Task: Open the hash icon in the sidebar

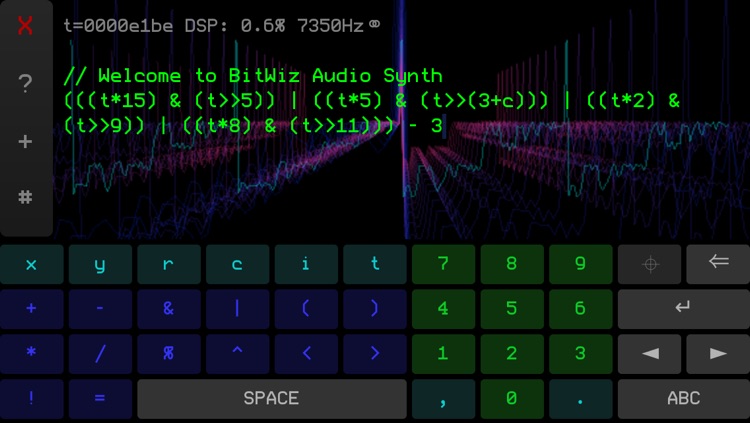Action: click(x=25, y=197)
